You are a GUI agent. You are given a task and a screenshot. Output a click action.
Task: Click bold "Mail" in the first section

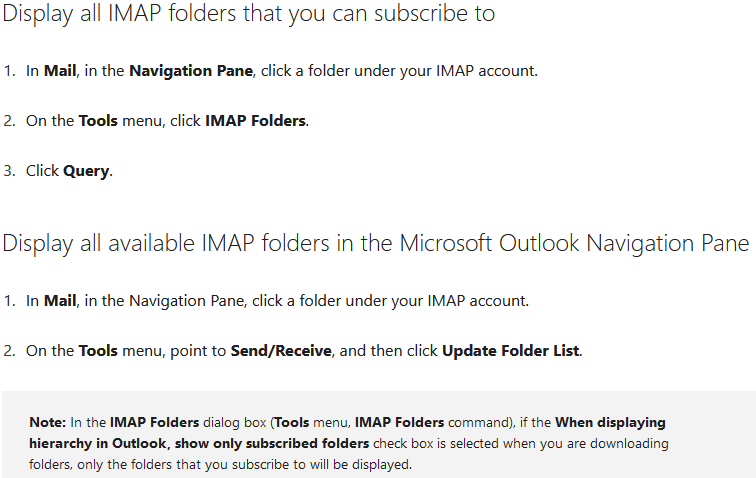tap(60, 71)
